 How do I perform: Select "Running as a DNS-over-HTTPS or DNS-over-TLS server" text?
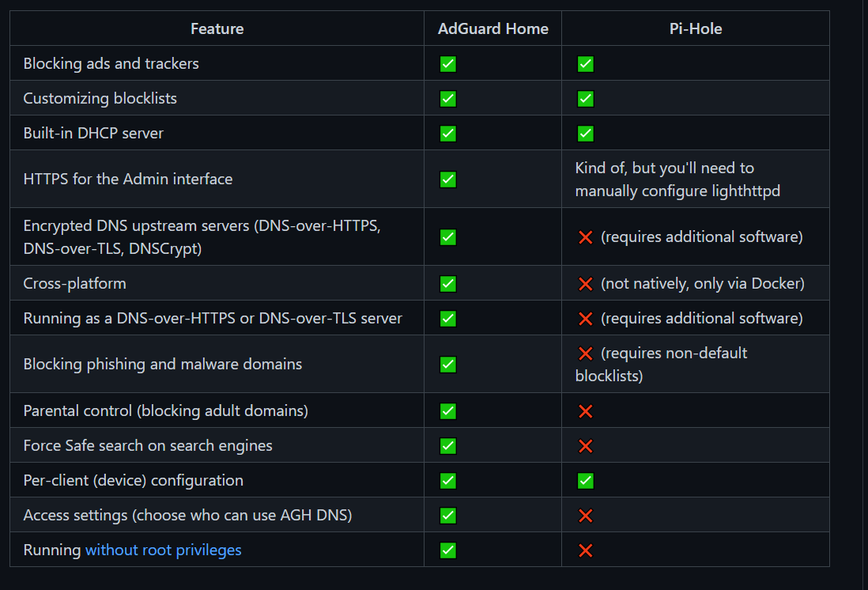pos(213,318)
